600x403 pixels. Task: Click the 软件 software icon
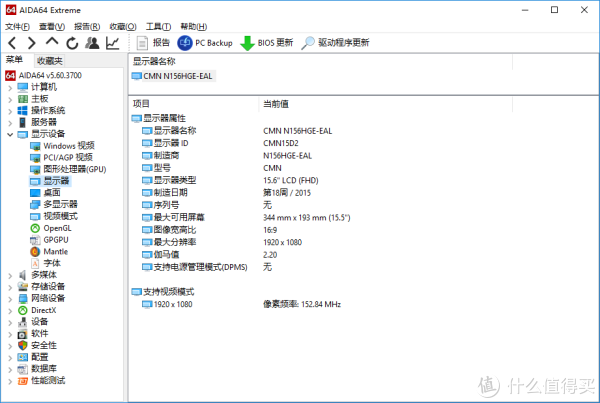pos(23,334)
